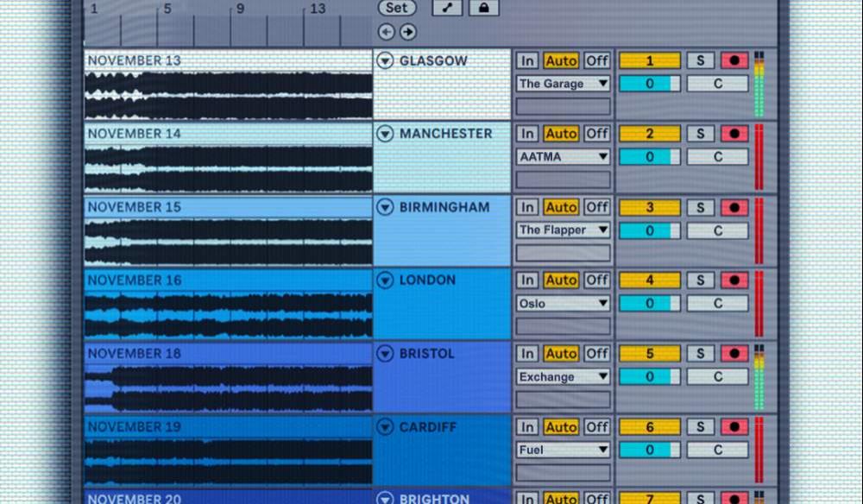Screen dimensions: 863x504
Task: Arm recording on Manchester track
Action: pos(734,134)
